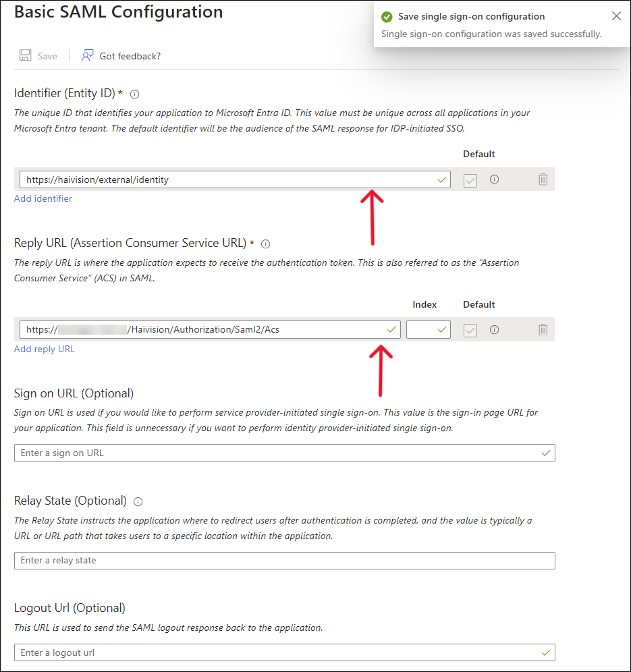Toggle the Default checkbox for the reply URL

(x=470, y=329)
